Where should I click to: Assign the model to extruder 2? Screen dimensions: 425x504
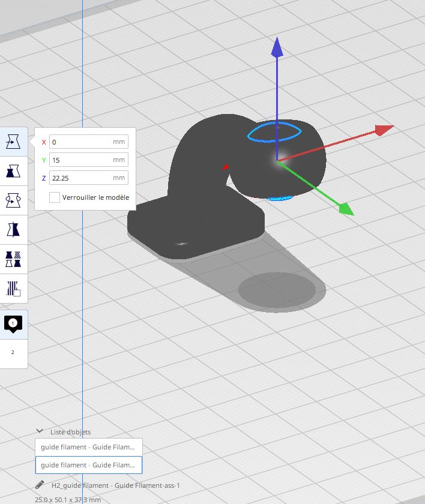(x=13, y=353)
